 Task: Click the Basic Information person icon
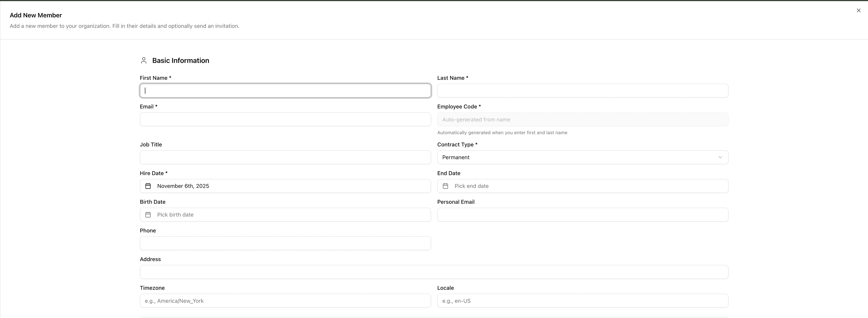coord(144,61)
